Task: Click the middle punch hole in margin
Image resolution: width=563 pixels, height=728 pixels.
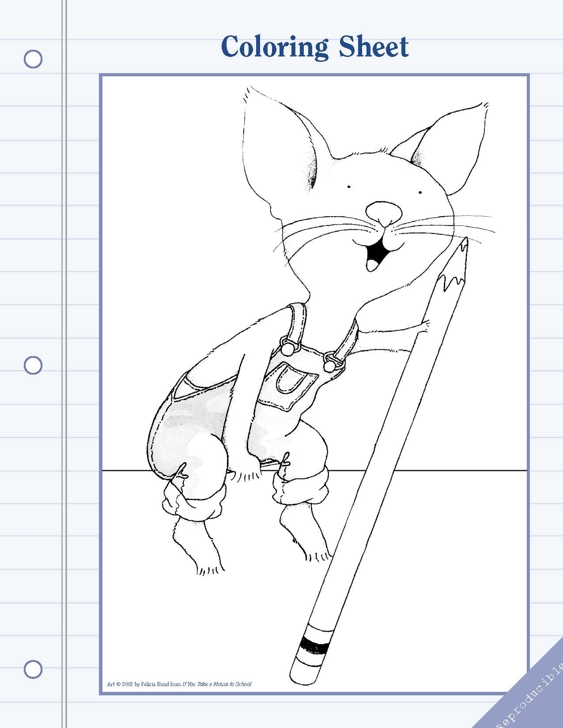Action: coord(33,365)
